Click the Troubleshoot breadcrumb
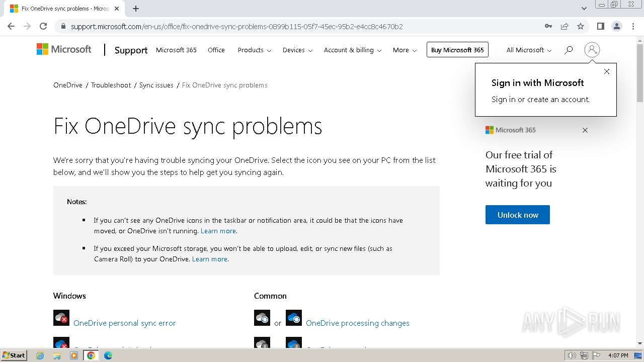The image size is (644, 362). tap(111, 85)
